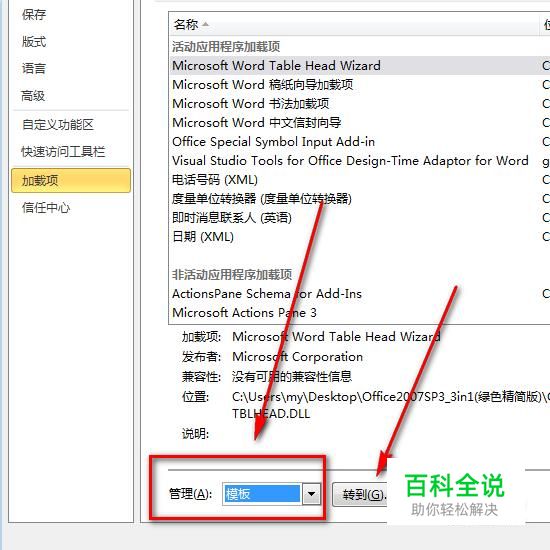This screenshot has width=550, height=550.
Task: Select Office Special Symbol Input Add-in row
Action: [x=360, y=142]
